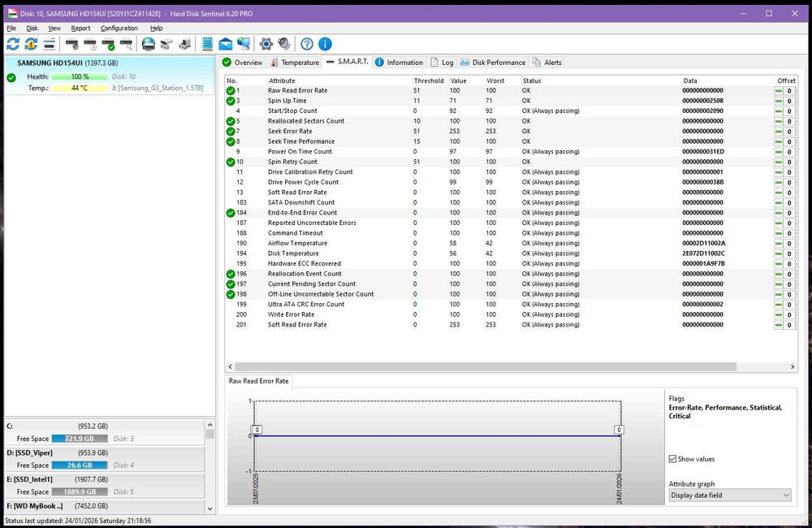Click toolbar icon left of drives icon
Viewport: 812px width, 528px height.
(166, 44)
